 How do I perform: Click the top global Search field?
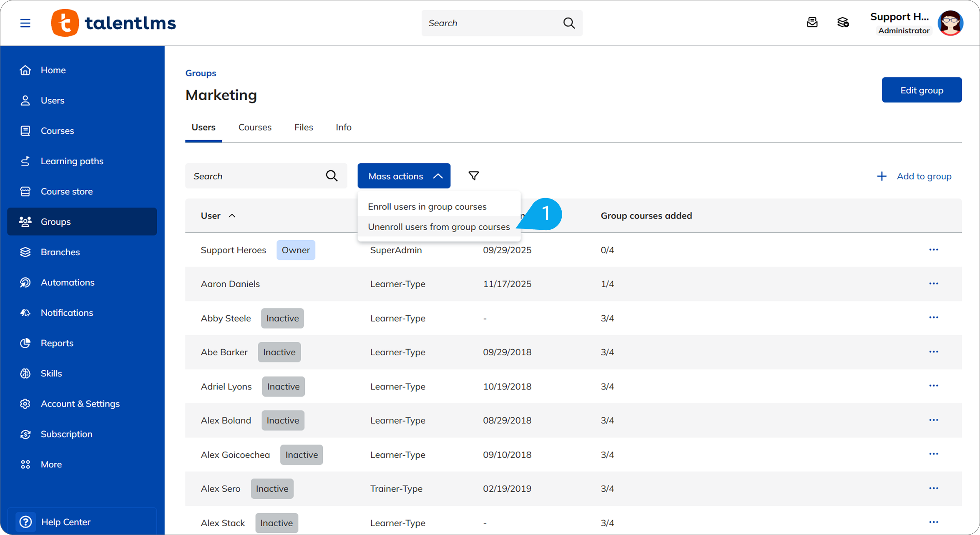(492, 23)
